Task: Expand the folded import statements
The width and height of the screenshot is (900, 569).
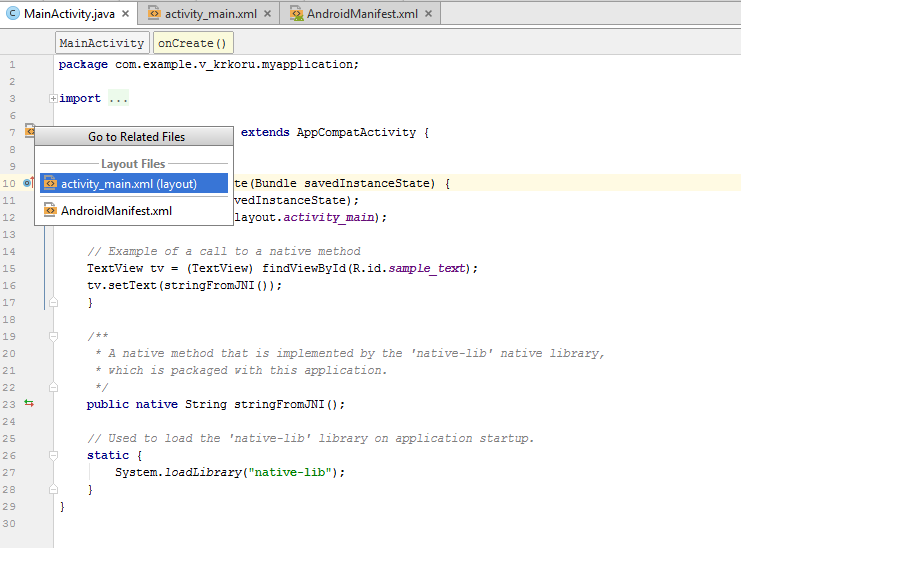Action: coord(53,99)
